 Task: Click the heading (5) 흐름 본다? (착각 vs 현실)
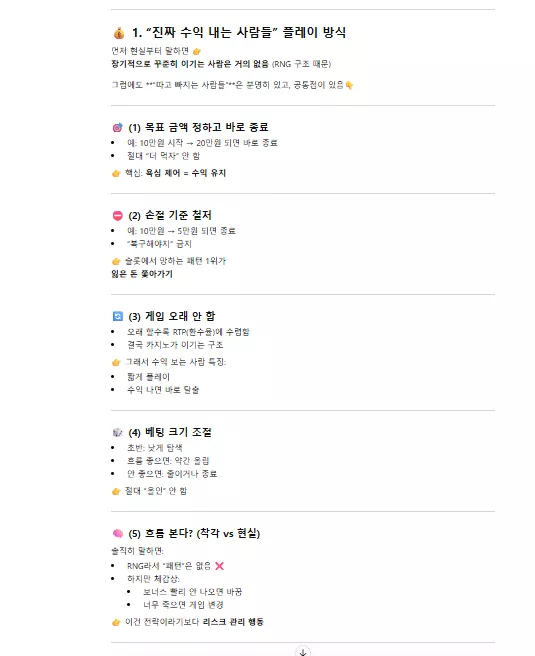point(194,533)
